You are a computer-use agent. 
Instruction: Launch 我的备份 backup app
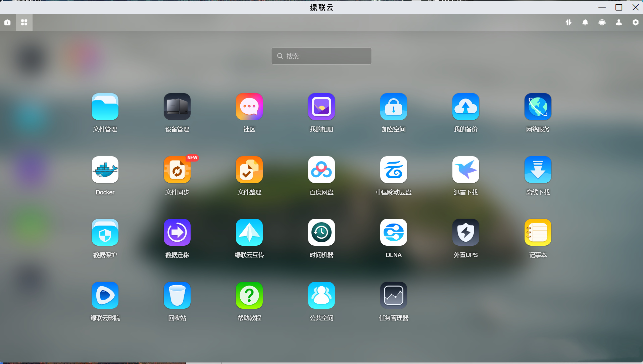(x=466, y=107)
